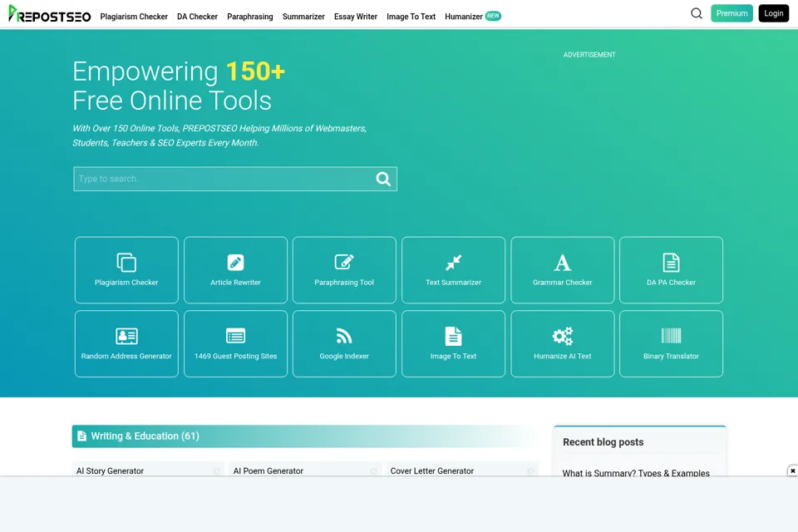
Task: Open the Image To Text card label
Action: pos(453,356)
